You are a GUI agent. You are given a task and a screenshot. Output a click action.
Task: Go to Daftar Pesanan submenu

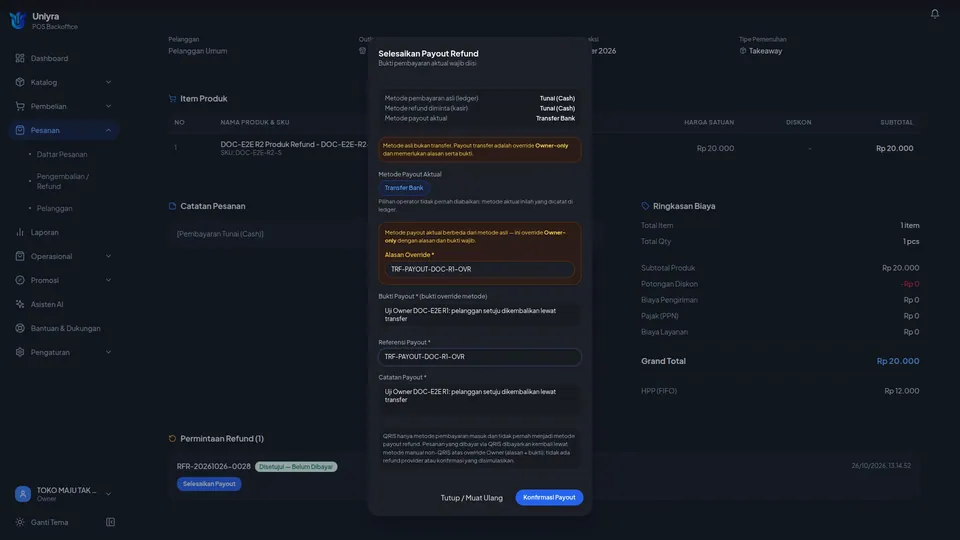(62, 154)
